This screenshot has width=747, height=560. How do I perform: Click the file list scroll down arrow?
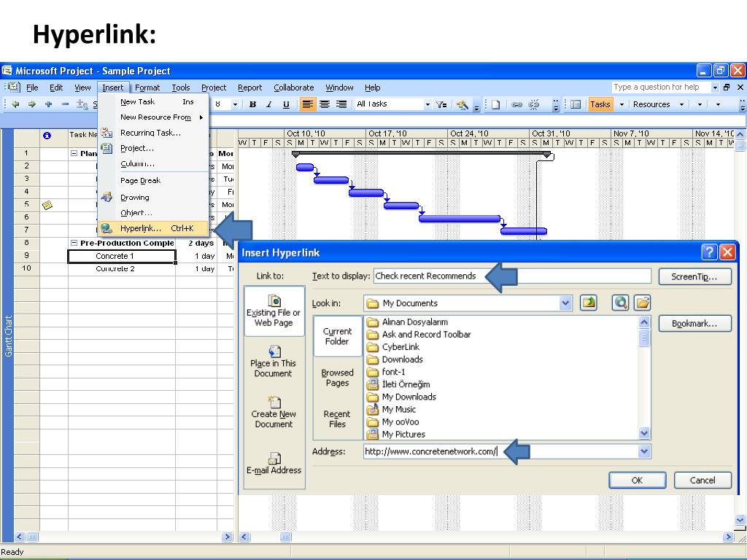tap(644, 433)
